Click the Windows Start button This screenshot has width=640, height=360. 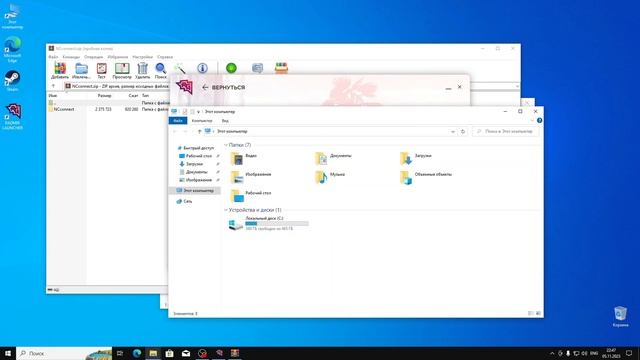tap(8, 353)
